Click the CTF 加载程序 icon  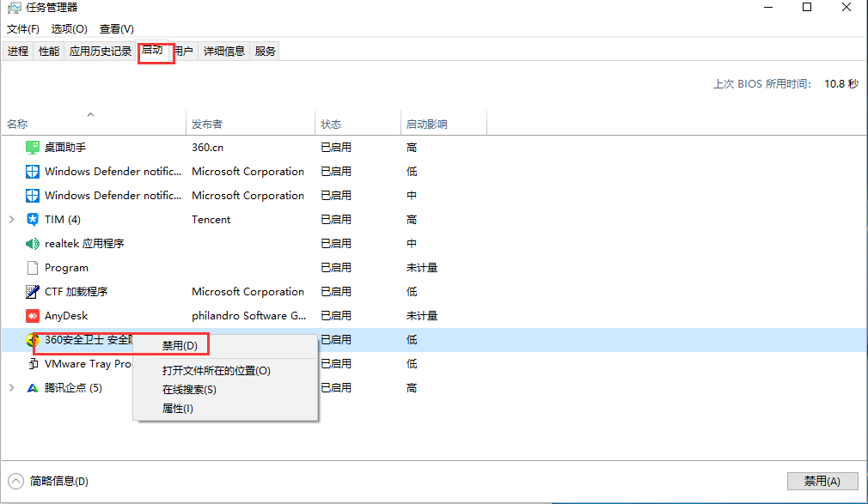(33, 291)
